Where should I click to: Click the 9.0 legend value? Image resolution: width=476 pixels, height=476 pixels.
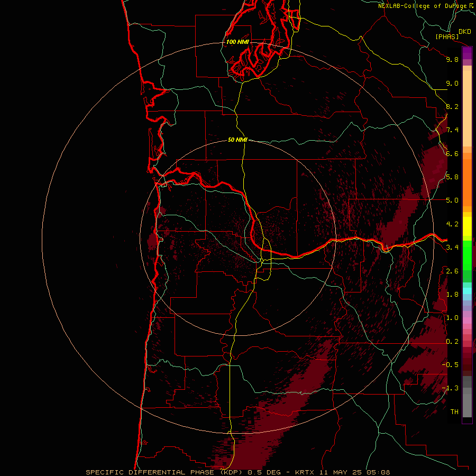tap(452, 83)
